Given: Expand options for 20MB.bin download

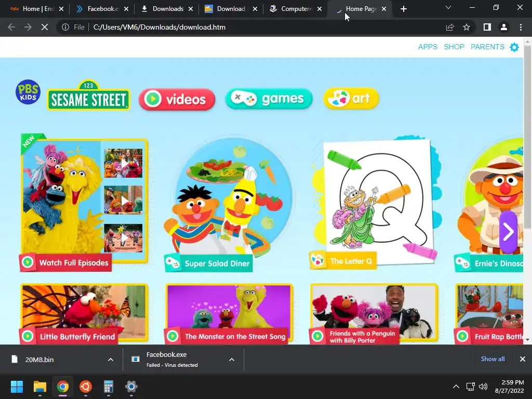Looking at the screenshot, I should [111, 360].
